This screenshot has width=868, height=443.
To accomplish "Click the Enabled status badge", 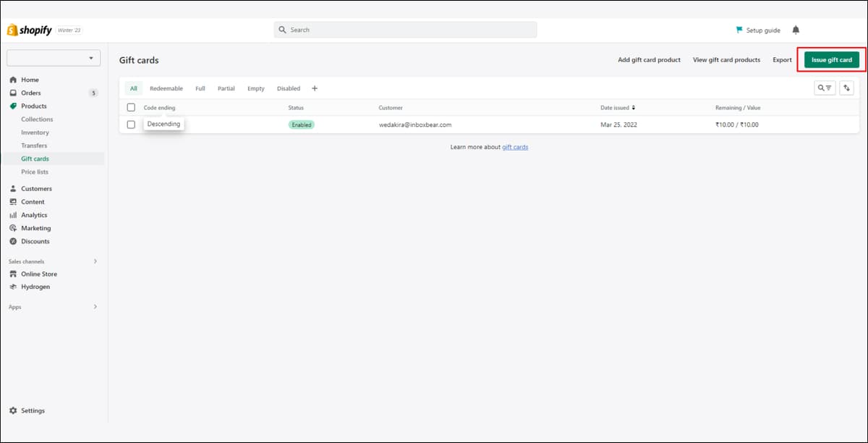I will [302, 125].
